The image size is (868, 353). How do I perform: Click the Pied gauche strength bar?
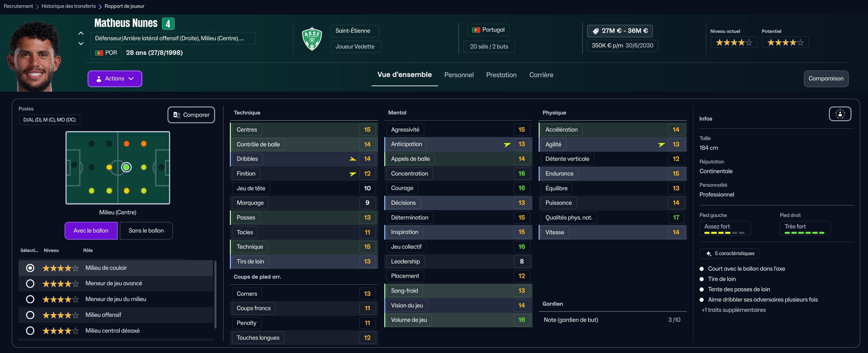click(724, 233)
